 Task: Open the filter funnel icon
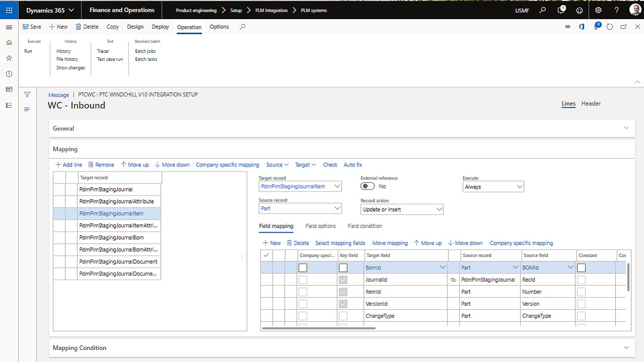pyautogui.click(x=27, y=95)
